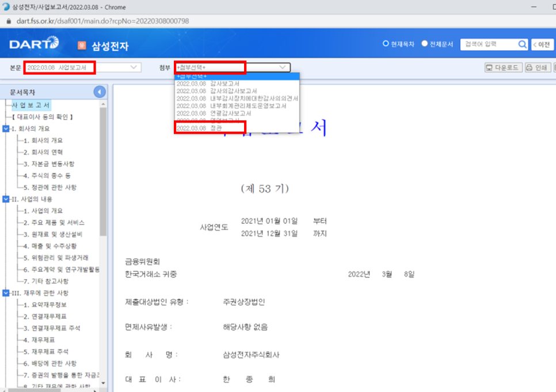The width and height of the screenshot is (556, 392).
Task: Choose 감사보고서 in attachment list
Action: 237,83
